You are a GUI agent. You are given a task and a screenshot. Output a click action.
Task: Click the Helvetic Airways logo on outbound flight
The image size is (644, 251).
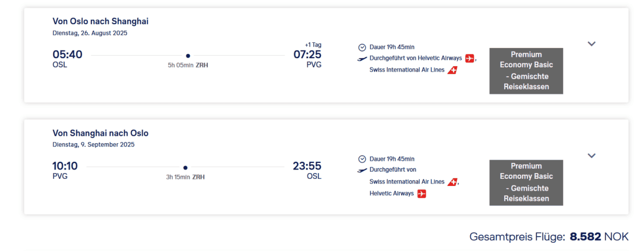pyautogui.click(x=470, y=59)
